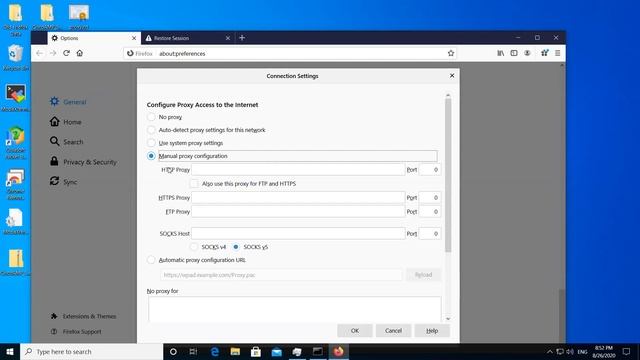Click the FTP Proxy Port field

(429, 211)
